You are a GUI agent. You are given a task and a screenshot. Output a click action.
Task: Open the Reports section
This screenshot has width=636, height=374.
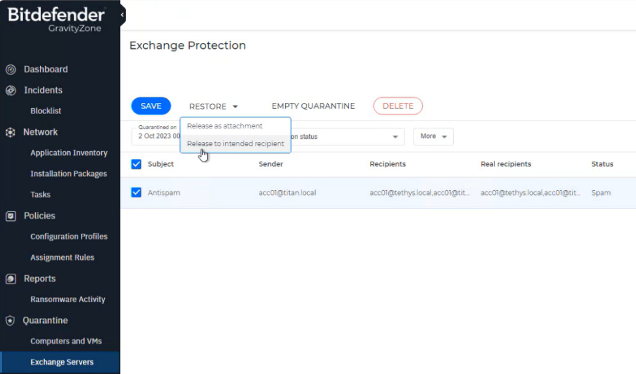(x=40, y=279)
